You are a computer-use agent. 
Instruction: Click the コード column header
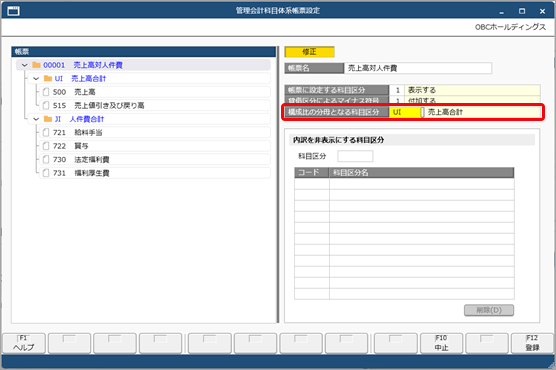tap(312, 173)
